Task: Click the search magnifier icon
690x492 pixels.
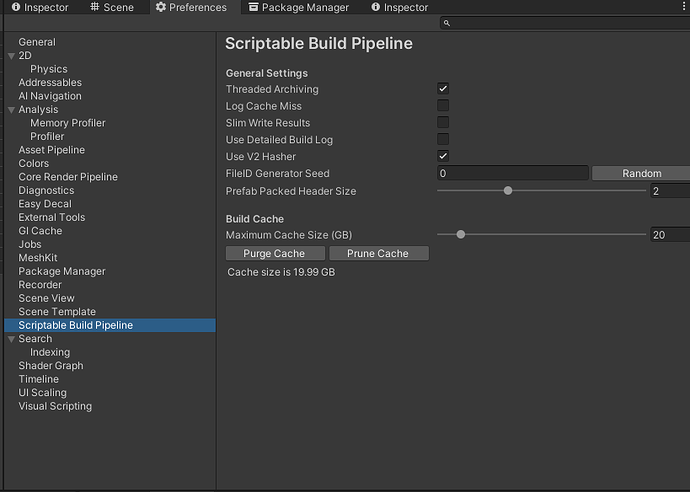Action: pyautogui.click(x=445, y=23)
